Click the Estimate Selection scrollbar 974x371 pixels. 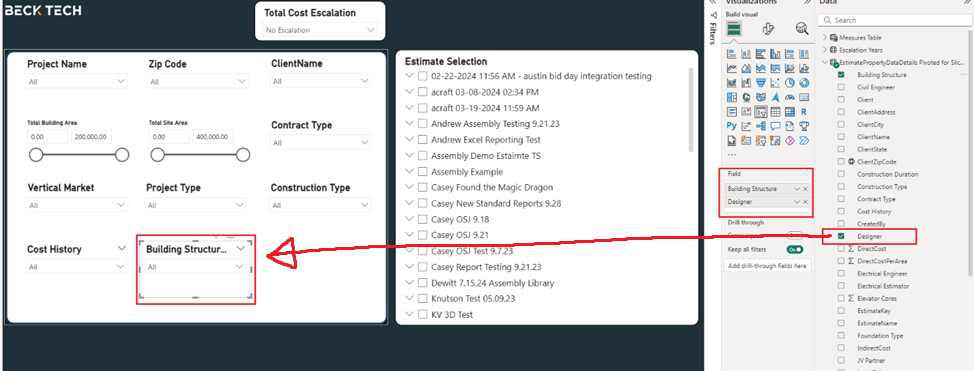[x=691, y=109]
